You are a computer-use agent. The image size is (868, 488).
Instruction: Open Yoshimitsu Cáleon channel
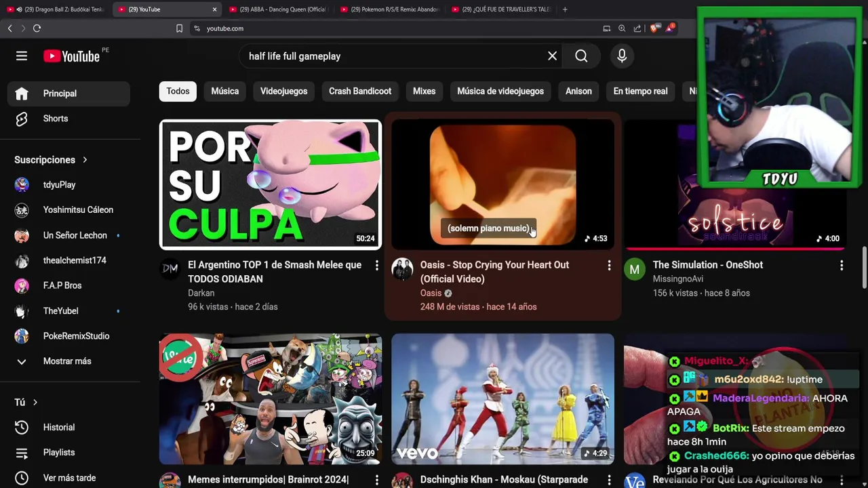click(x=68, y=210)
